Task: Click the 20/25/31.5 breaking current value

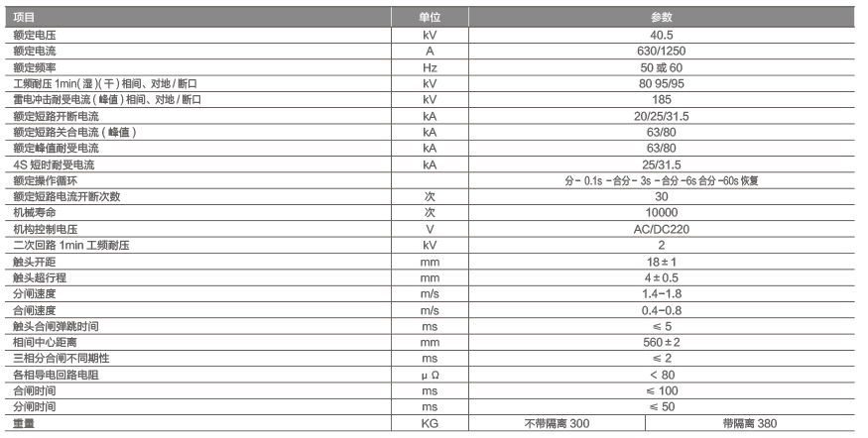Action: tap(660, 116)
